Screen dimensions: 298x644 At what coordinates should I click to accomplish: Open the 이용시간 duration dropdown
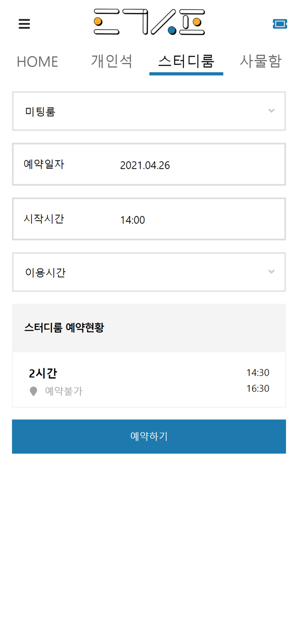coord(149,272)
